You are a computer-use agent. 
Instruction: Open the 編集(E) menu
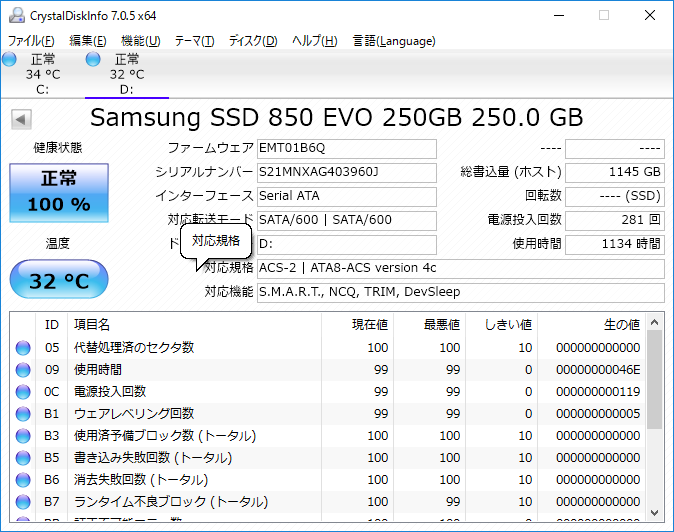pyautogui.click(x=88, y=41)
